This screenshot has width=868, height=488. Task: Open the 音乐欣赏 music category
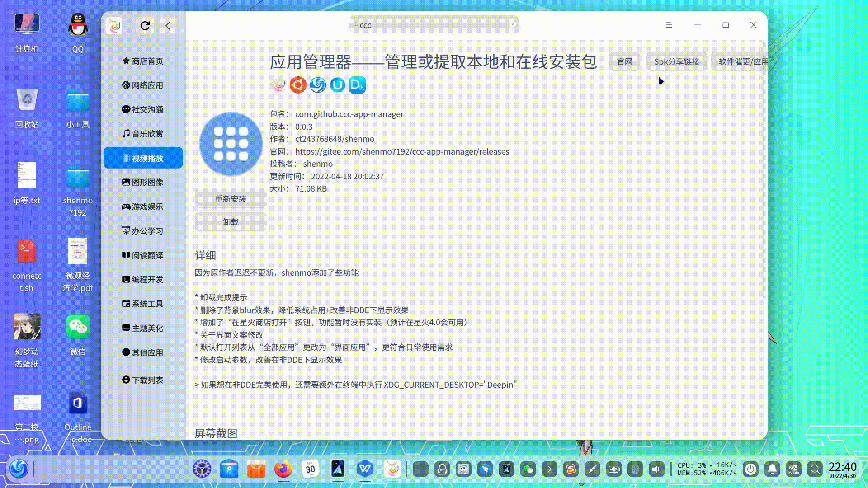tap(143, 133)
